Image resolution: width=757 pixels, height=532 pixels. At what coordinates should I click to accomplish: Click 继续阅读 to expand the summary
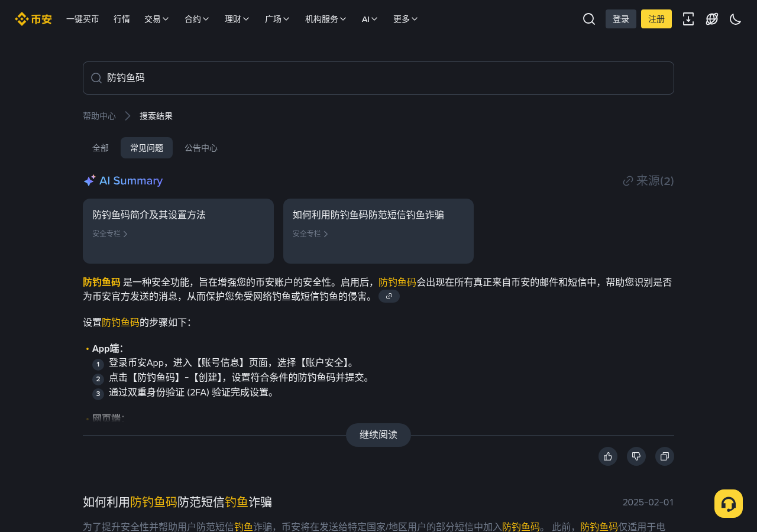(x=378, y=435)
